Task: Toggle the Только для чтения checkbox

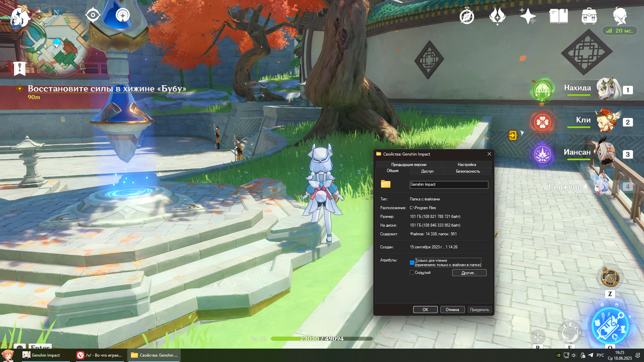Action: pyautogui.click(x=412, y=262)
